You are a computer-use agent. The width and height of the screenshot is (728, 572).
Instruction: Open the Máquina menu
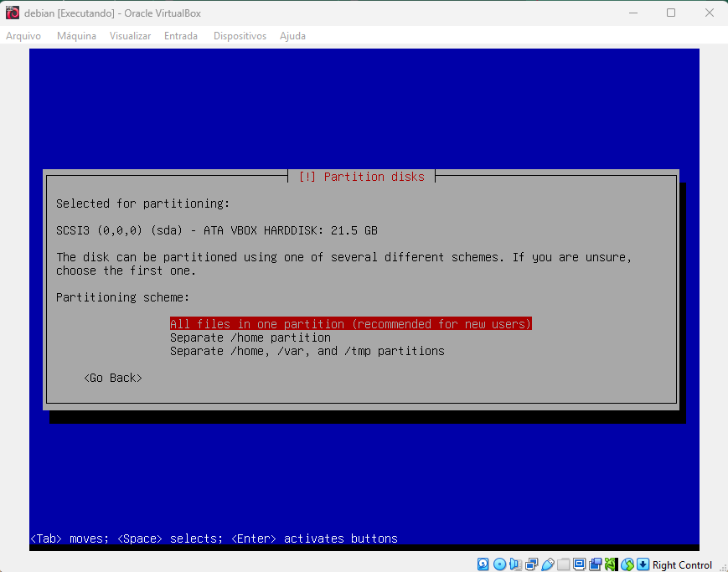click(76, 36)
